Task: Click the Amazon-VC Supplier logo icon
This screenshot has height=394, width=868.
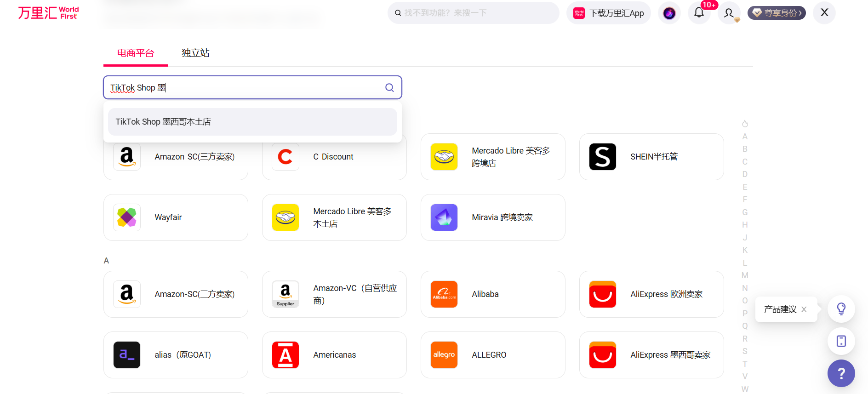Action: tap(286, 294)
